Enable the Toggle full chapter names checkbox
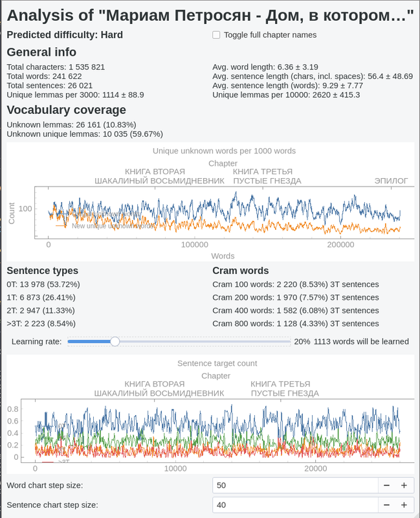This screenshot has height=518, width=420. click(216, 35)
